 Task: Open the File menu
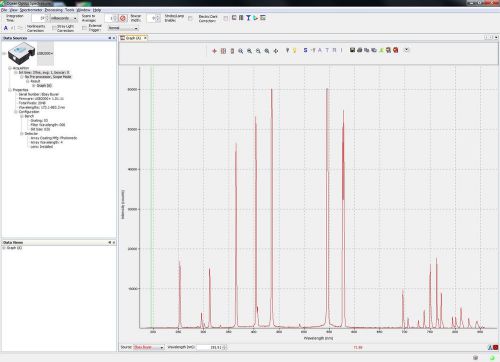click(4, 10)
